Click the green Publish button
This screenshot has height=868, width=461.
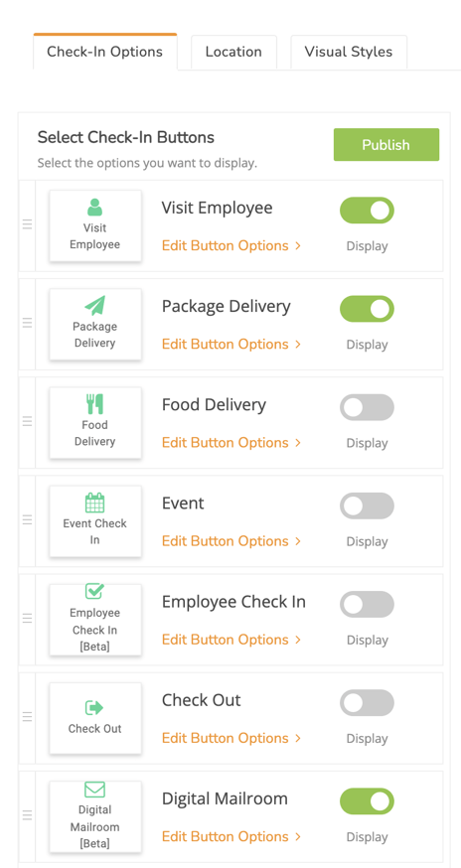pos(386,144)
